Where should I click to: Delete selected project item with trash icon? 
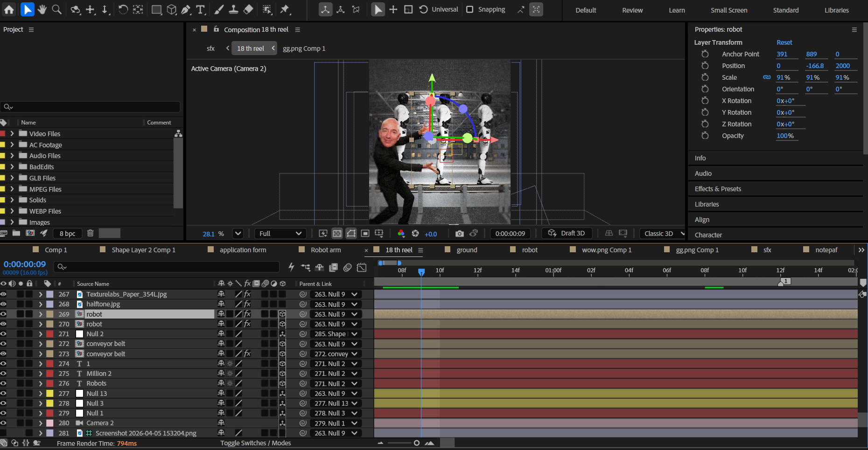tap(91, 233)
